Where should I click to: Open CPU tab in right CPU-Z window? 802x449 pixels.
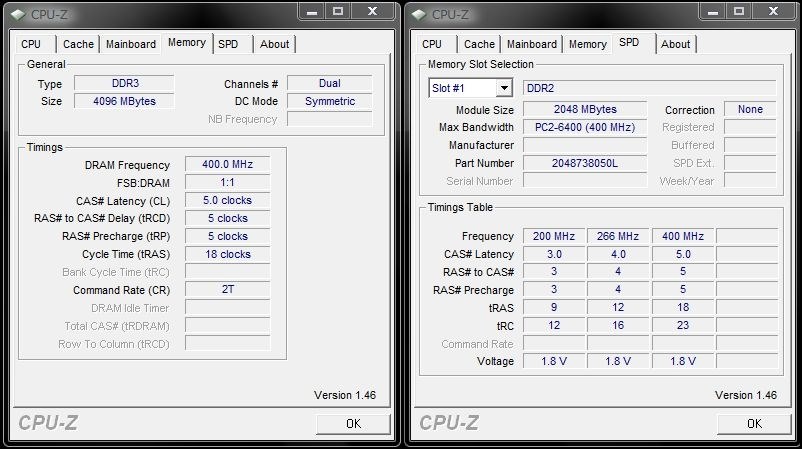point(433,44)
